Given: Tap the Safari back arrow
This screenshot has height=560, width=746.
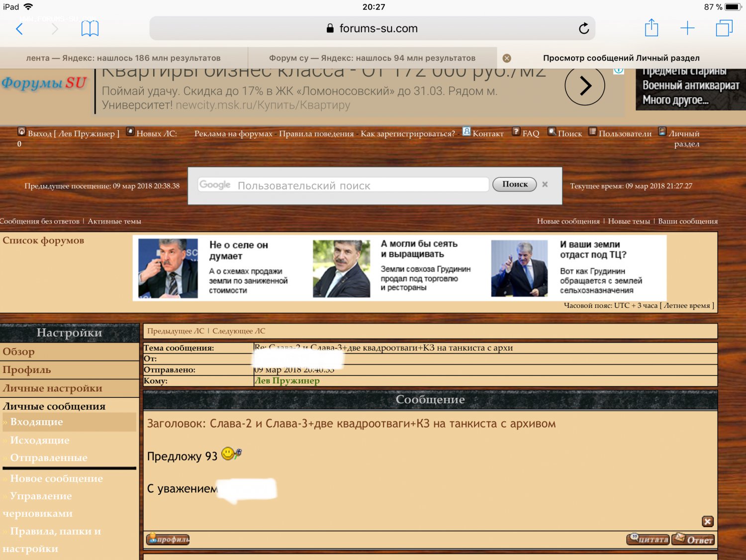Looking at the screenshot, I should point(19,29).
